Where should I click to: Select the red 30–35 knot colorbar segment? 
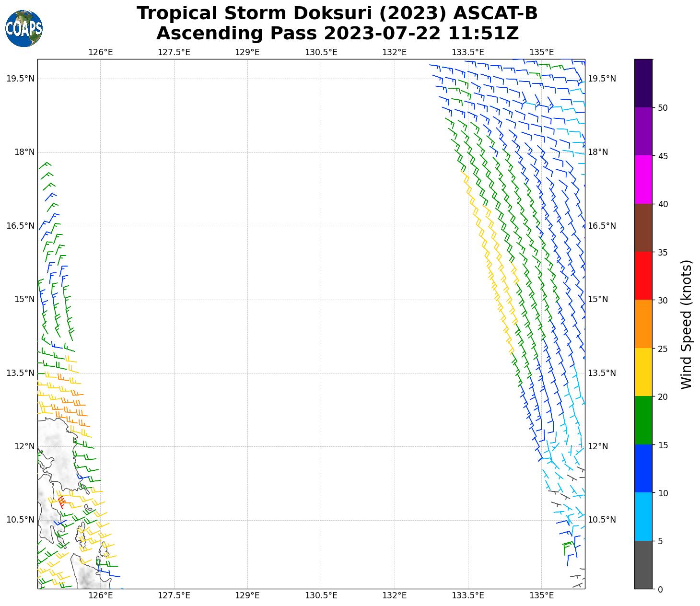643,276
